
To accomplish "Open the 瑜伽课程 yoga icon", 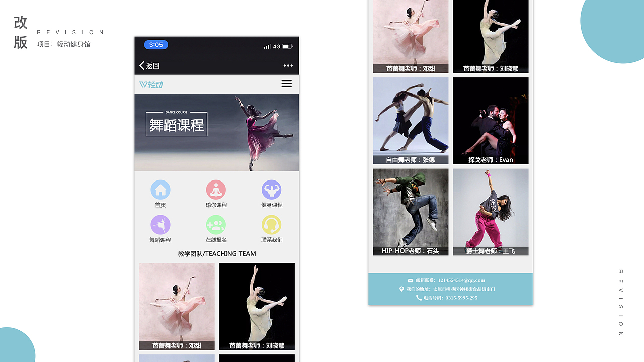I will click(x=216, y=190).
